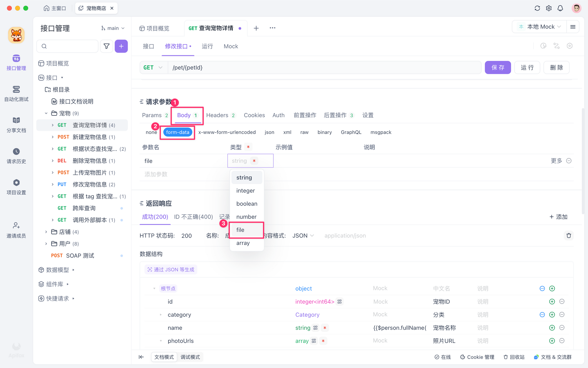Open the 分享文档 sidebar section
The image size is (588, 368).
[x=16, y=125]
